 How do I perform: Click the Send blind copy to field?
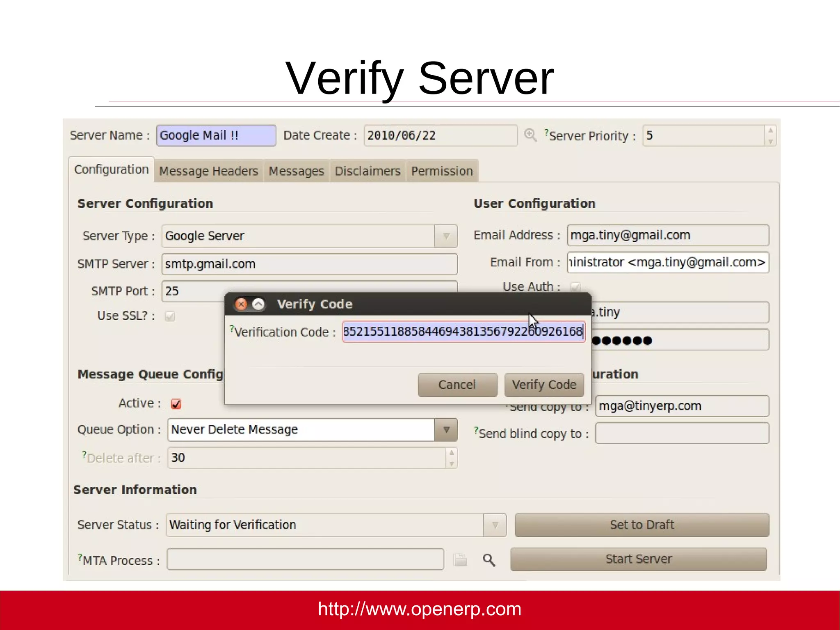click(682, 433)
